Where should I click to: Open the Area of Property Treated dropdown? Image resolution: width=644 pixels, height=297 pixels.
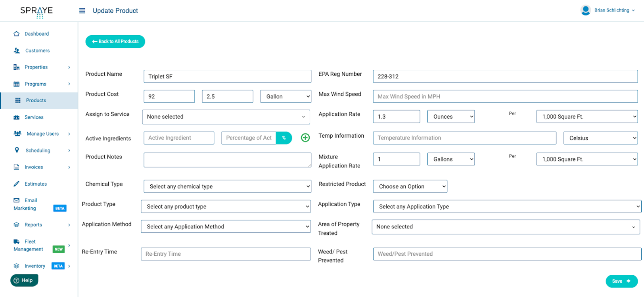[506, 227]
